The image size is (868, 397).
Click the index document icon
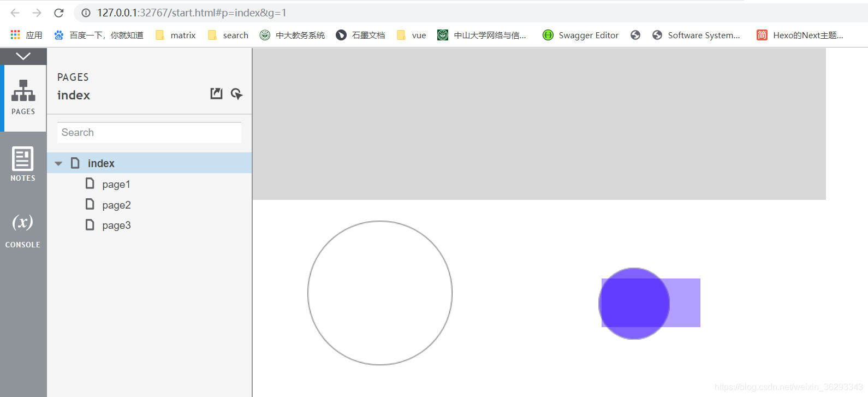coord(75,163)
